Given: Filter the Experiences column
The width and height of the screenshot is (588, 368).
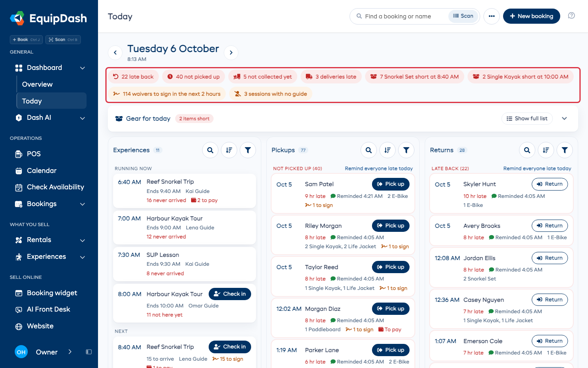Looking at the screenshot, I should coord(248,150).
